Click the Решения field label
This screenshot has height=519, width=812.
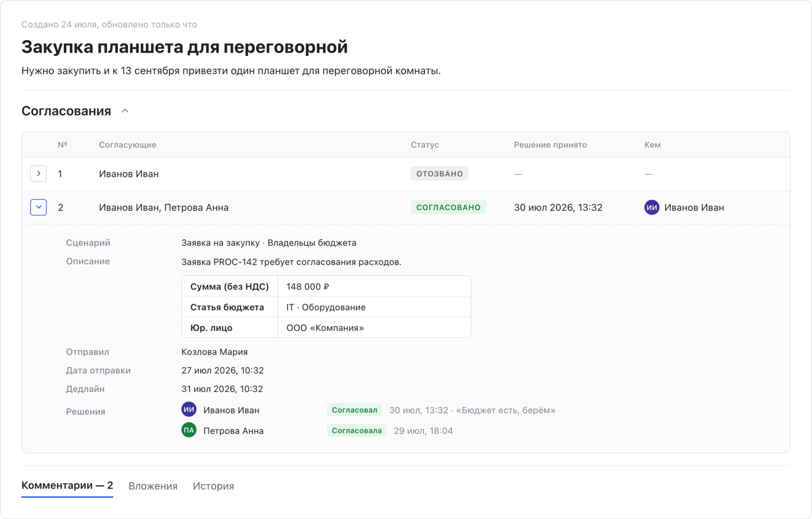click(x=86, y=412)
